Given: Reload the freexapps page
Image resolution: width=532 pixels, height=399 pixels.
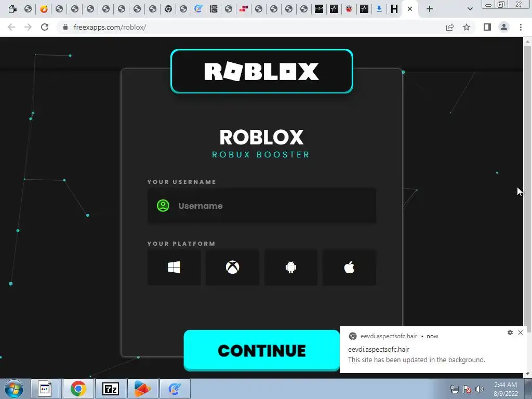Looking at the screenshot, I should [45, 27].
